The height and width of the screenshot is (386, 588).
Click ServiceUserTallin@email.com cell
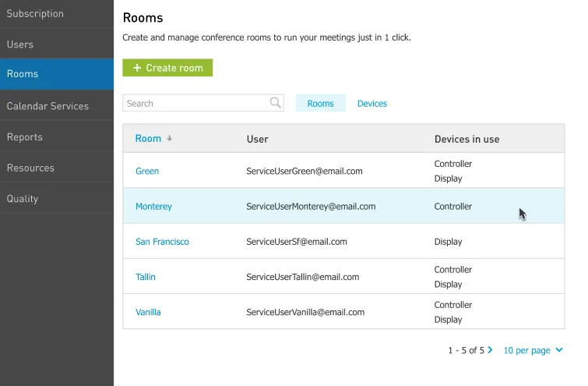coord(302,277)
